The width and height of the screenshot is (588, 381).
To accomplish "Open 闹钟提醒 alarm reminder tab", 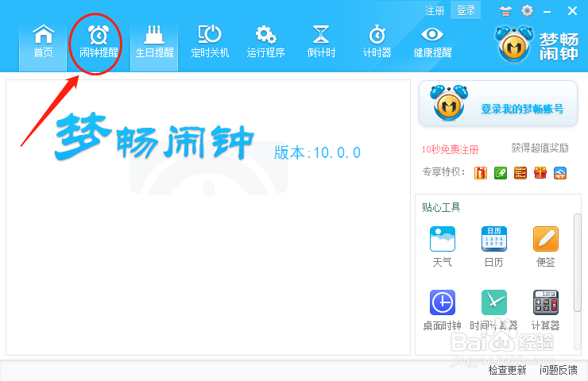I will [99, 42].
